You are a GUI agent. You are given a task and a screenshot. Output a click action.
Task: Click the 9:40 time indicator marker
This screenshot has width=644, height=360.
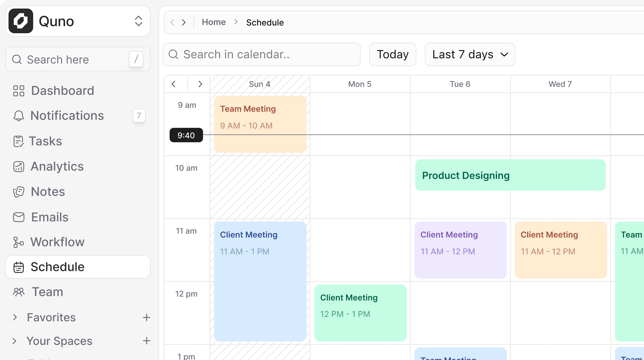186,135
